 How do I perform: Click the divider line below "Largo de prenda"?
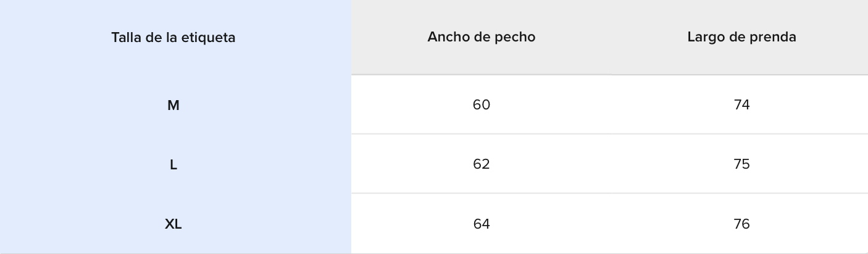click(x=741, y=75)
